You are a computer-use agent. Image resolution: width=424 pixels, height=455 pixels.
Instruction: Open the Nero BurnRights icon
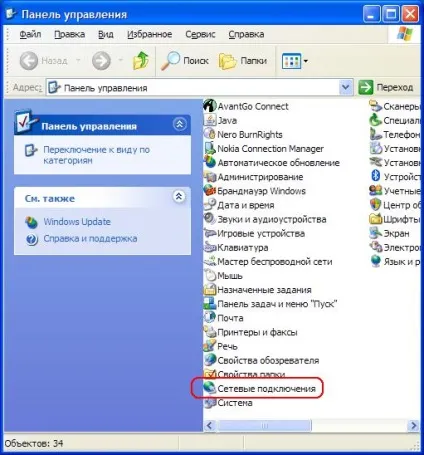pos(210,134)
